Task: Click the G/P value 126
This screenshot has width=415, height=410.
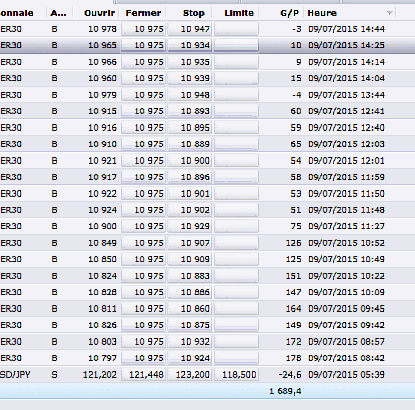Action: pyautogui.click(x=294, y=243)
